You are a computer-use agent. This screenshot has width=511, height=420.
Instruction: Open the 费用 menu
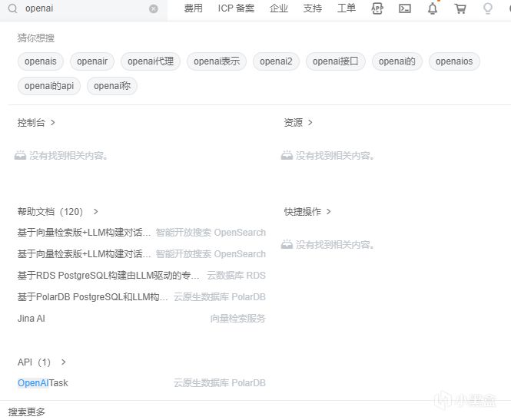pyautogui.click(x=193, y=8)
